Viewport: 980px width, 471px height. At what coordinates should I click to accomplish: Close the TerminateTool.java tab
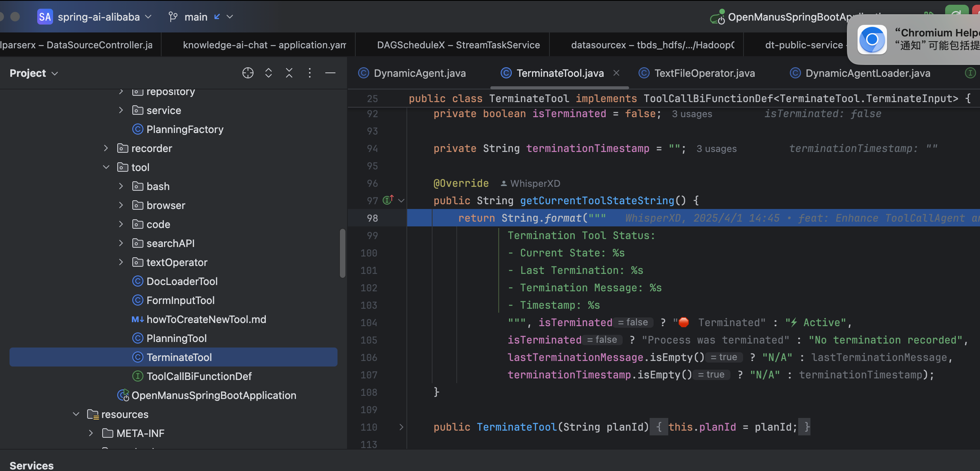point(616,73)
